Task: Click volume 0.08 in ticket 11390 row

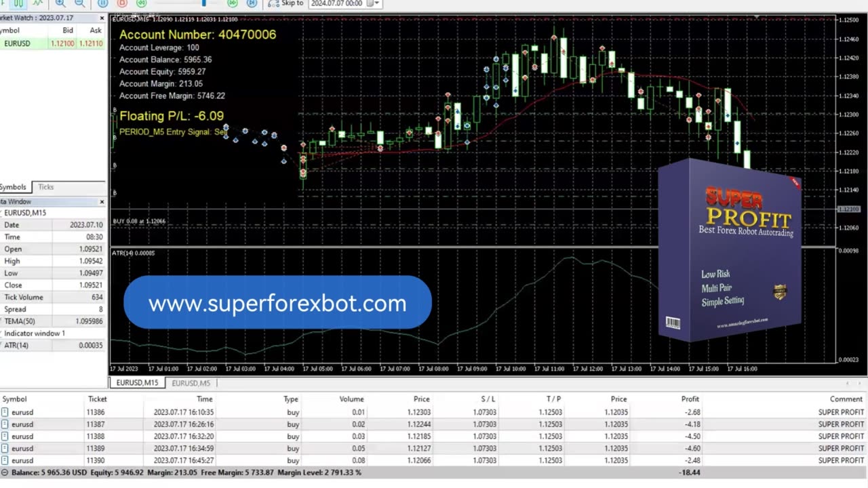Action: point(358,461)
